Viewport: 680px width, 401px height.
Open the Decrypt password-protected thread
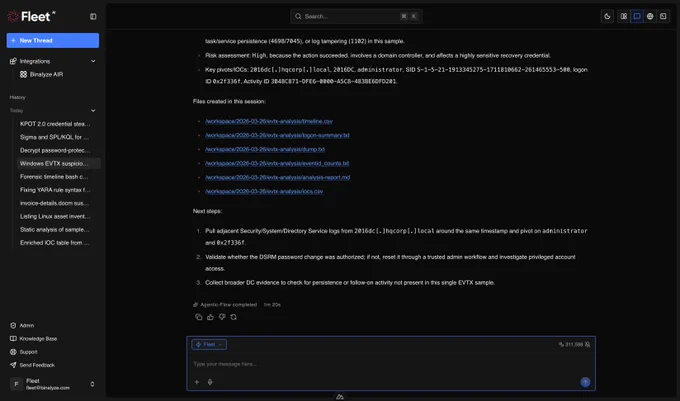tap(55, 150)
